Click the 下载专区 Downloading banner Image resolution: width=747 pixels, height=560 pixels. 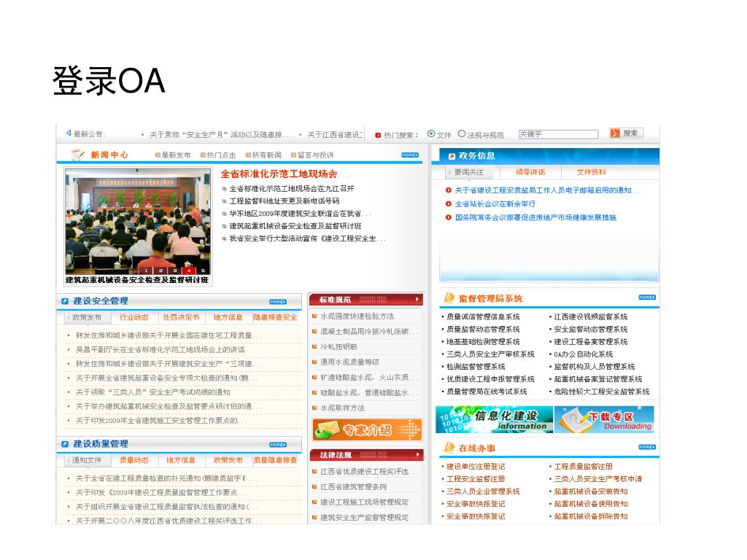[x=604, y=419]
